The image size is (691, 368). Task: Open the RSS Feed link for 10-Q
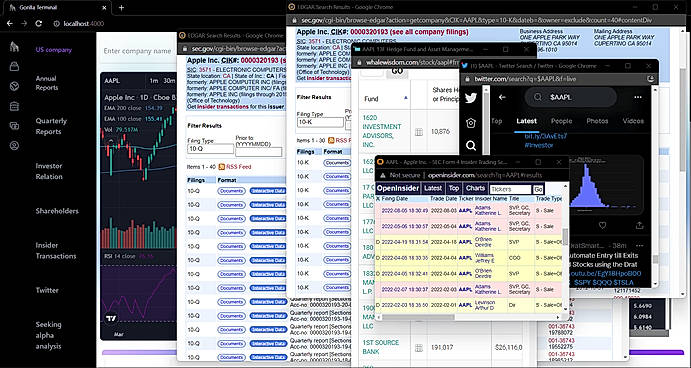click(x=235, y=167)
